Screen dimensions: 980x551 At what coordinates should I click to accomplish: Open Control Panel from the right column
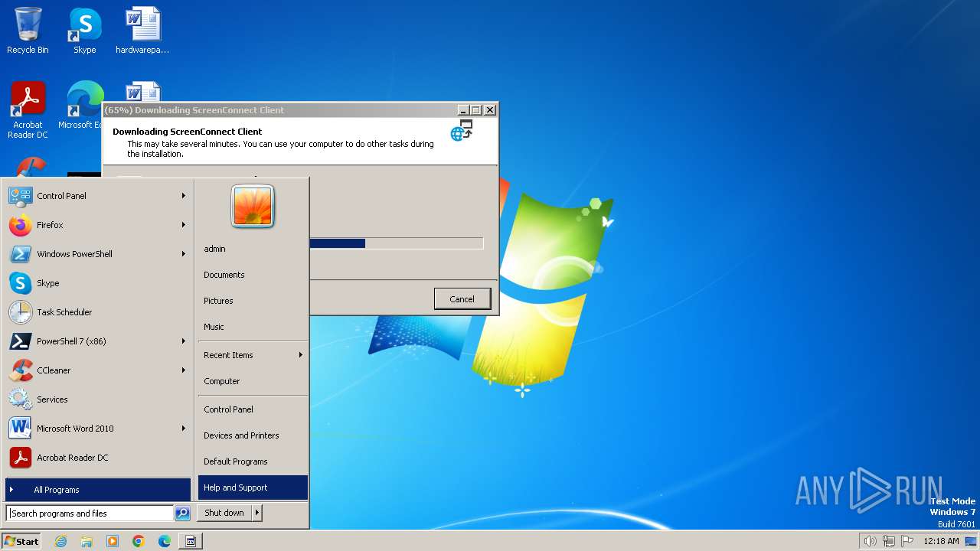pos(253,409)
